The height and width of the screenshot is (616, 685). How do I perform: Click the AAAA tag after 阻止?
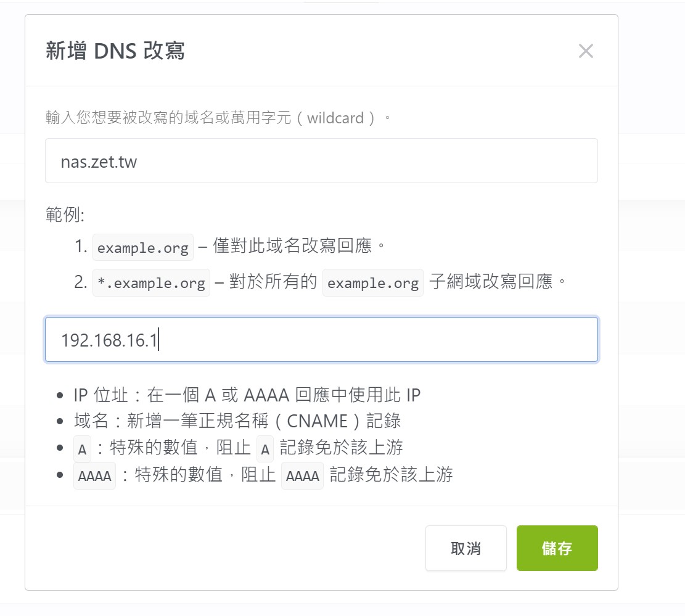pyautogui.click(x=302, y=476)
